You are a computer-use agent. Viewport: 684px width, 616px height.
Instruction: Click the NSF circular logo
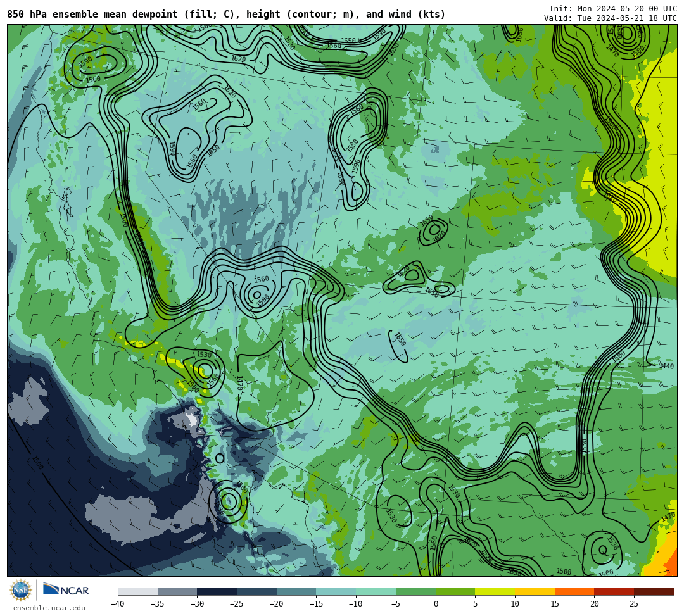point(21,590)
